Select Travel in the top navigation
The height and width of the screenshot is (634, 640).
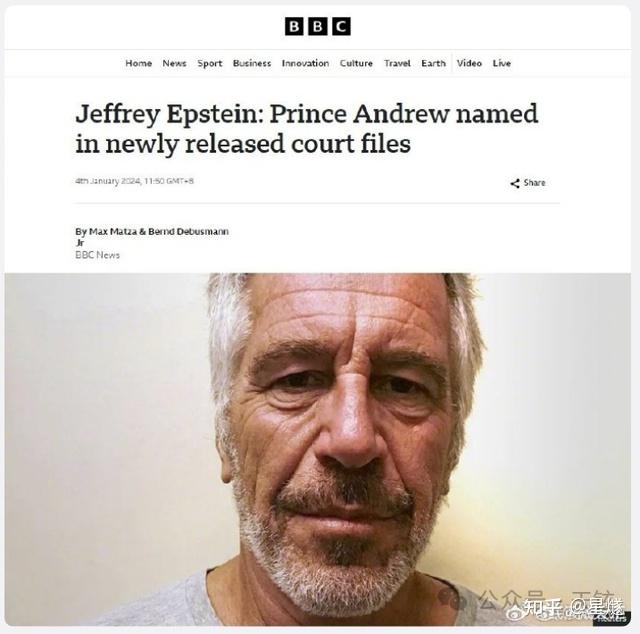[x=397, y=63]
